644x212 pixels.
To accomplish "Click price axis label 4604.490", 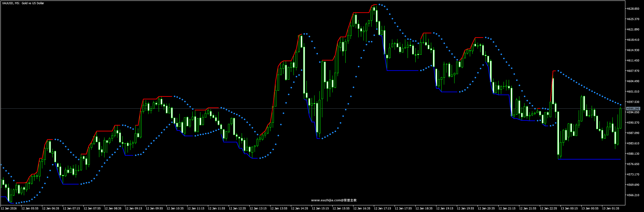I will coord(633,81).
